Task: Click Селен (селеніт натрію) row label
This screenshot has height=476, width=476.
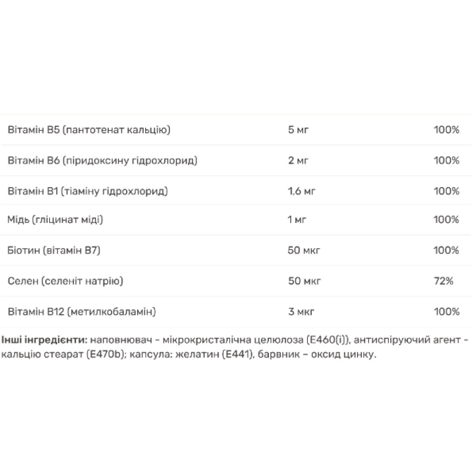Action: click(65, 281)
